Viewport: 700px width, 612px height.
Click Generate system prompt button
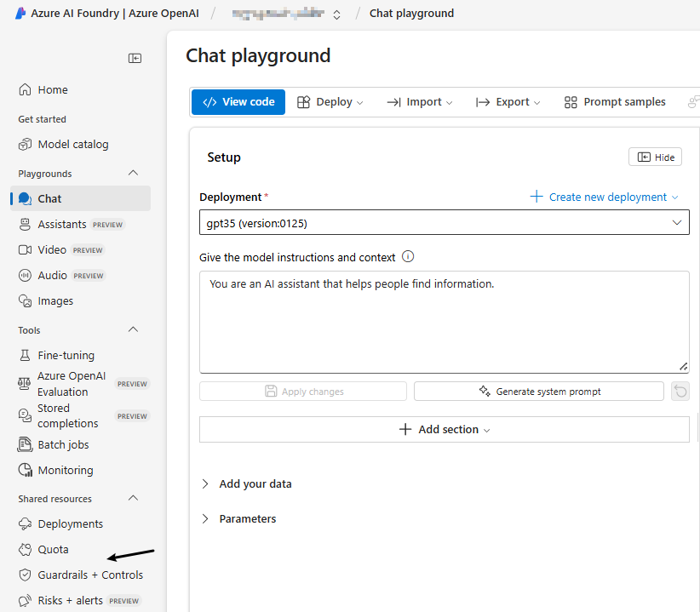[539, 392]
